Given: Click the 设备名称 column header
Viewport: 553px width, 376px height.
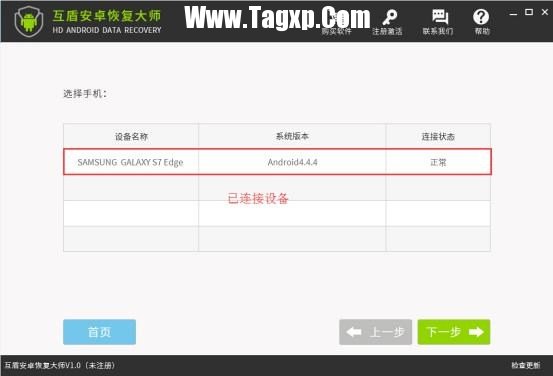Looking at the screenshot, I should (131, 136).
